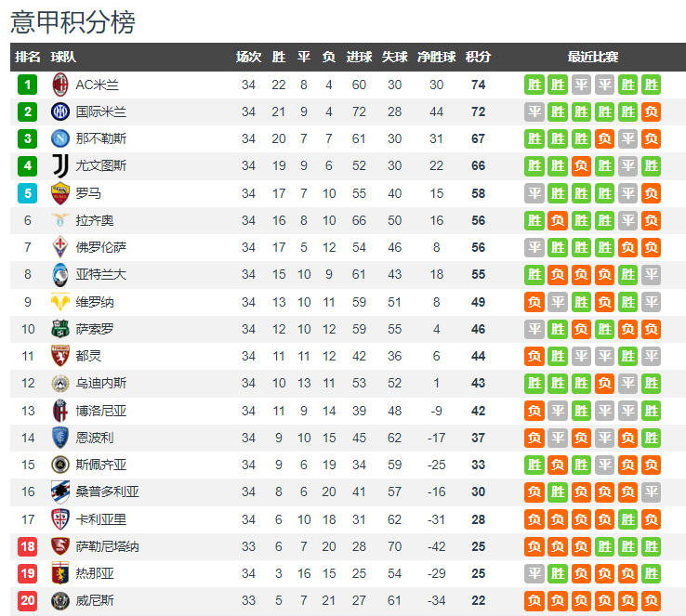Click the 威尼斯 Venezia crest
This screenshot has height=616, width=686.
tap(59, 601)
